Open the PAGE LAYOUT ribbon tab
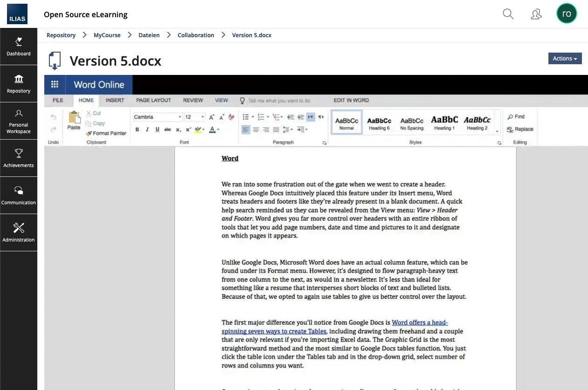This screenshot has height=390, width=588. [153, 100]
